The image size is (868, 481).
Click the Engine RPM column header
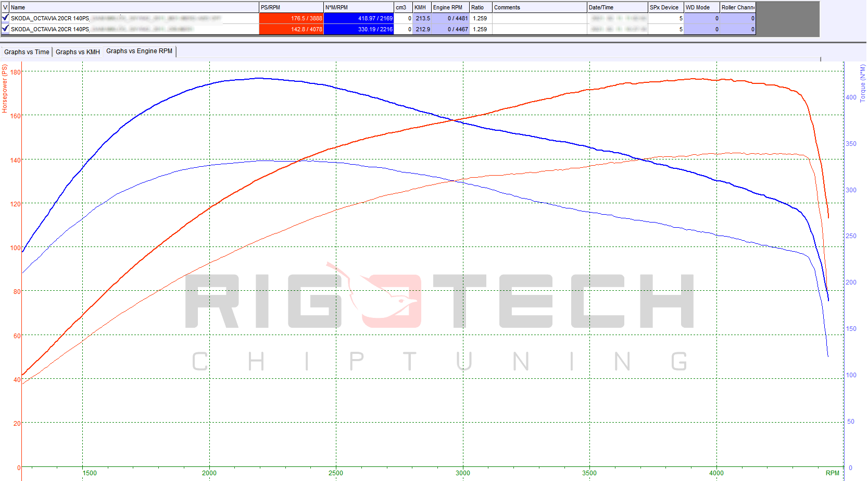click(x=450, y=7)
